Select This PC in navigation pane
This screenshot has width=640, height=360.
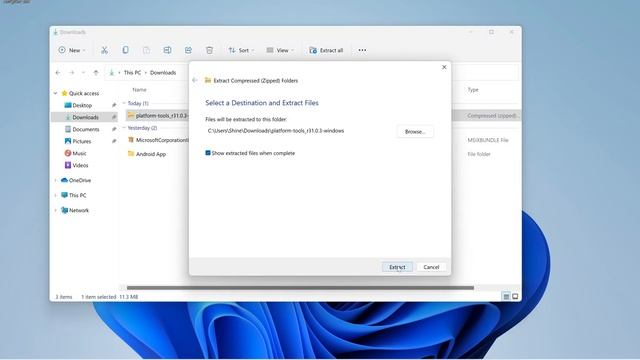(77, 195)
